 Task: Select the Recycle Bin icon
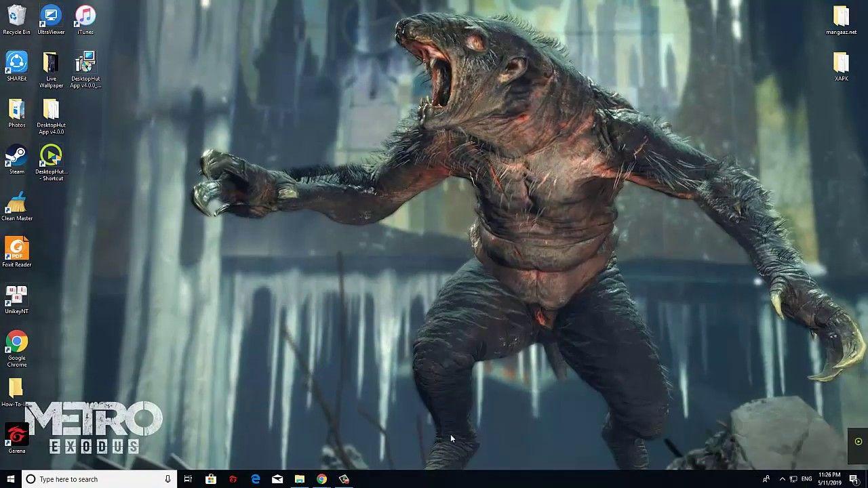17,17
